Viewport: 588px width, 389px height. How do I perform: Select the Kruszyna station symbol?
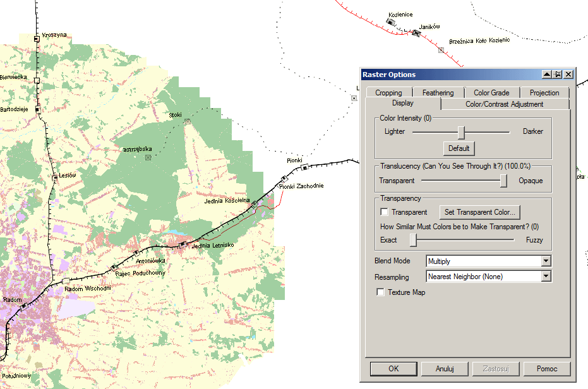click(37, 39)
